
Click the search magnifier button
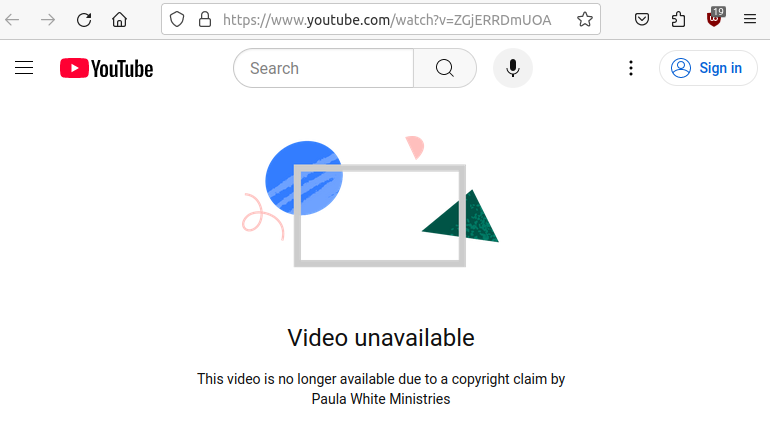click(x=445, y=68)
